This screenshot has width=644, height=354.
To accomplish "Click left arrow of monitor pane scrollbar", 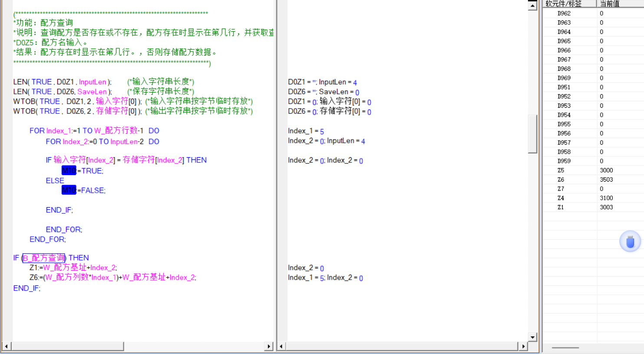I will point(281,346).
